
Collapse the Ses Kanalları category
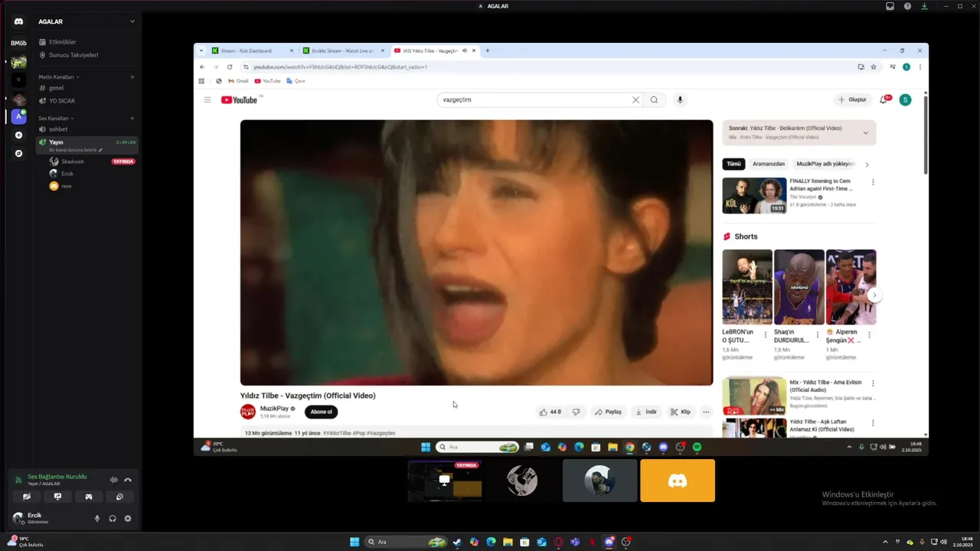[x=56, y=118]
